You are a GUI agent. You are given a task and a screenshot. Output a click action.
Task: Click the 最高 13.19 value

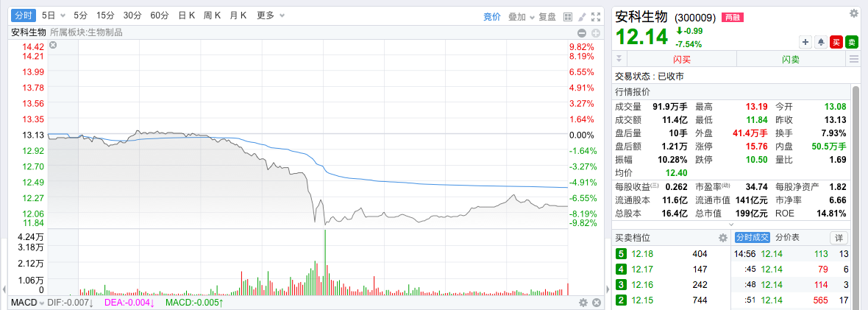click(756, 106)
